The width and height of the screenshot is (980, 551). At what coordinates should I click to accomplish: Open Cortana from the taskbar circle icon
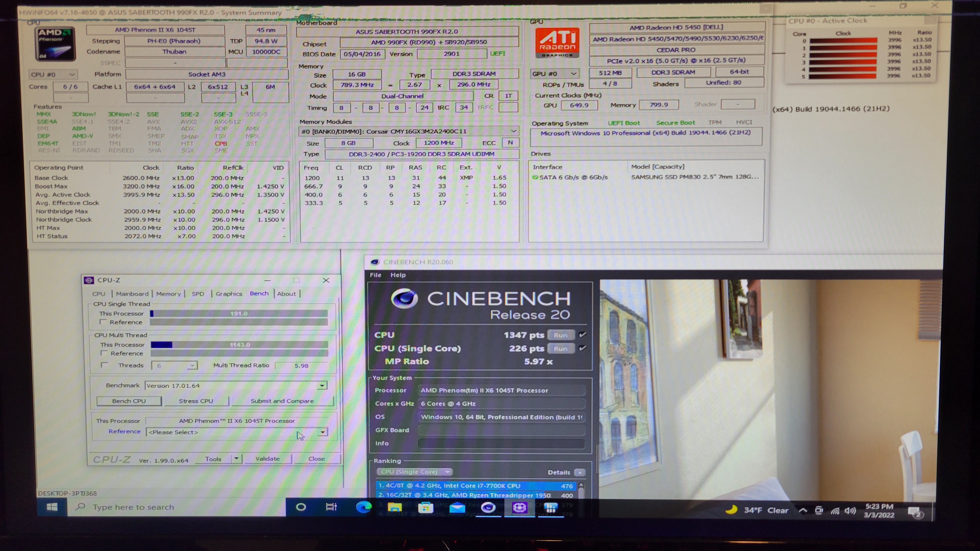[301, 507]
